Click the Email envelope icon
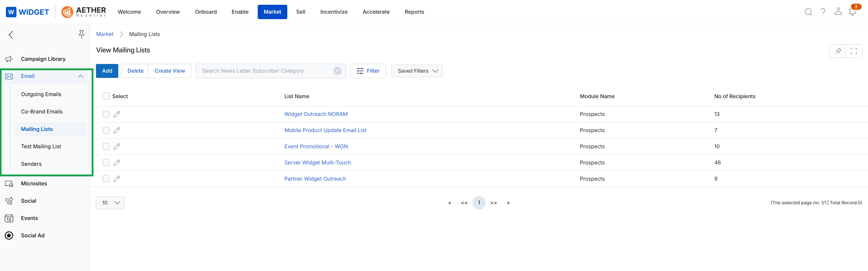This screenshot has width=868, height=271. pos(9,76)
